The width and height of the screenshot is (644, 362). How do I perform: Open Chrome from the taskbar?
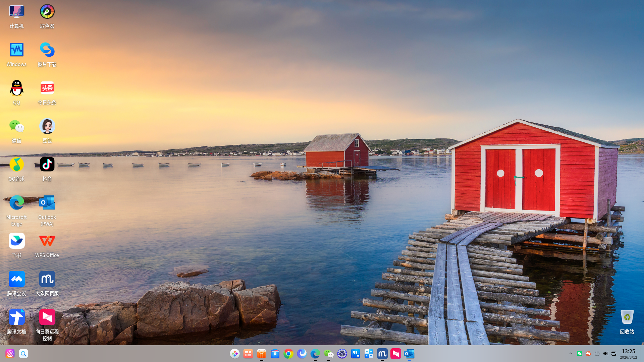click(288, 354)
